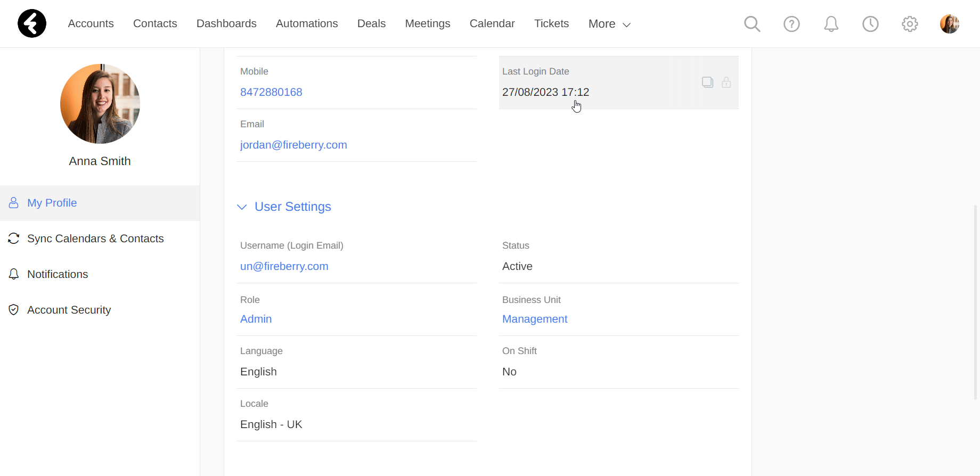980x476 pixels.
Task: Click the mobile number 8472880168
Action: (x=271, y=92)
